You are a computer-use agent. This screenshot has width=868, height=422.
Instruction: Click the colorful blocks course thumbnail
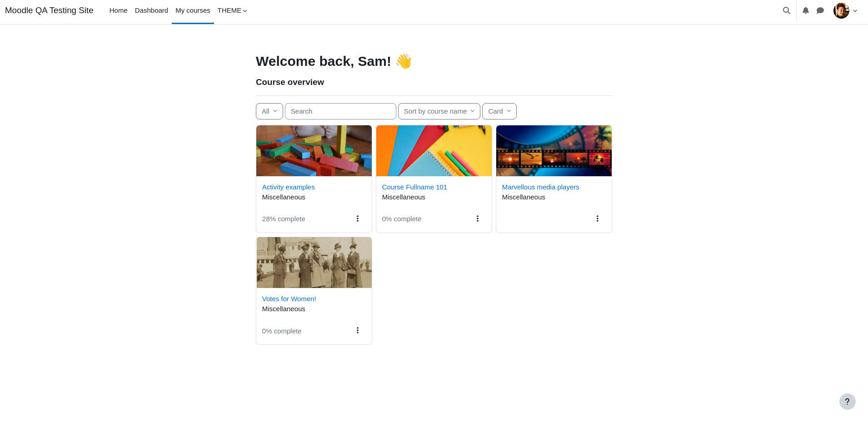[x=314, y=151]
